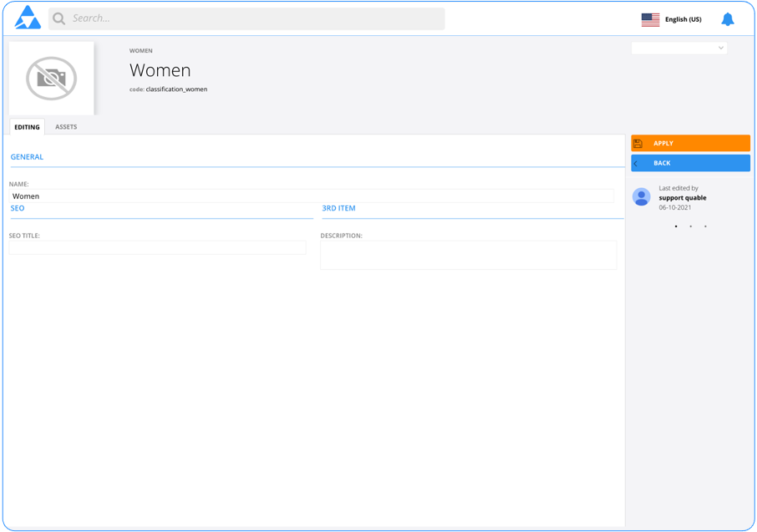Click the Name input field
This screenshot has height=532, width=757.
tap(312, 196)
